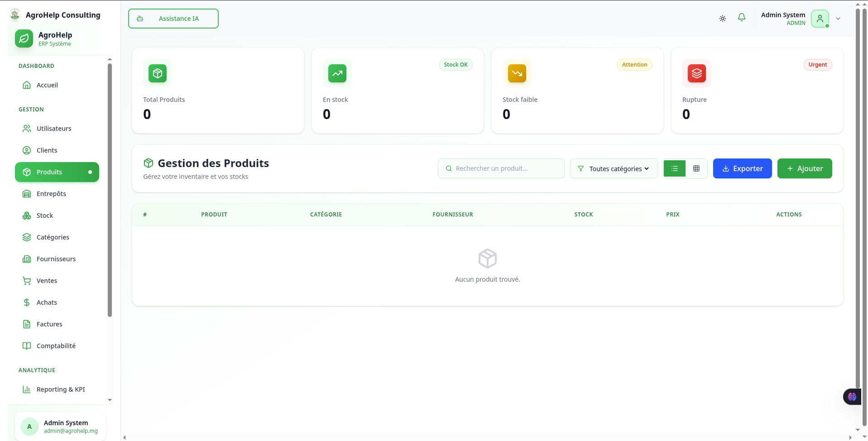Navigate to Factures
868x441 pixels.
coord(49,324)
